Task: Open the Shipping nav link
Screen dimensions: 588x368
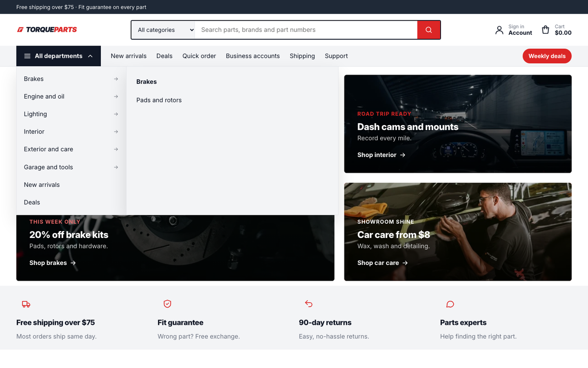Action: [x=302, y=56]
